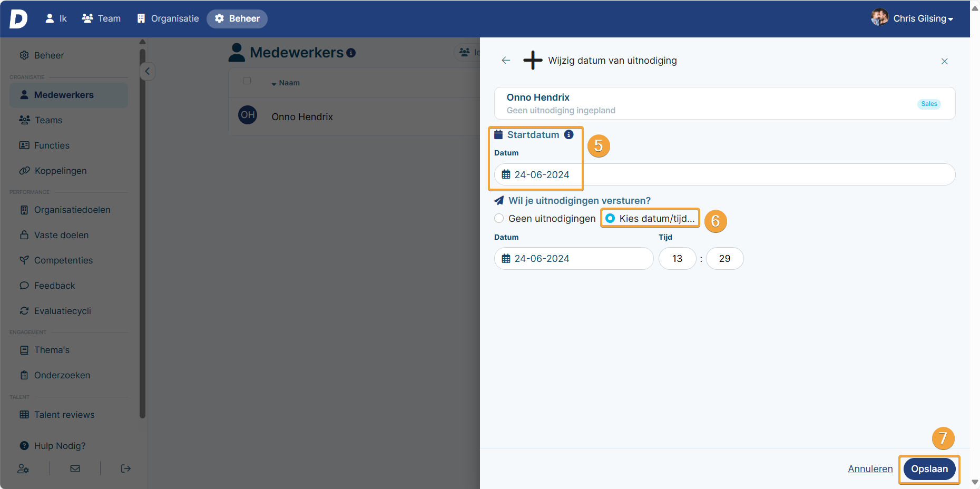Click Onno Hendrix in the employee list
Viewport: 980px width, 489px height.
302,117
